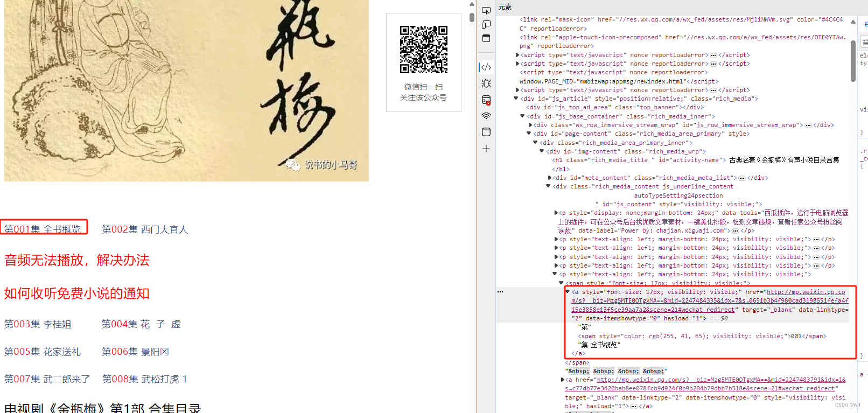Screen dimensions: 868x413
Task: Expand the wx_row_immersive_stream_wrap div
Action: pos(530,125)
